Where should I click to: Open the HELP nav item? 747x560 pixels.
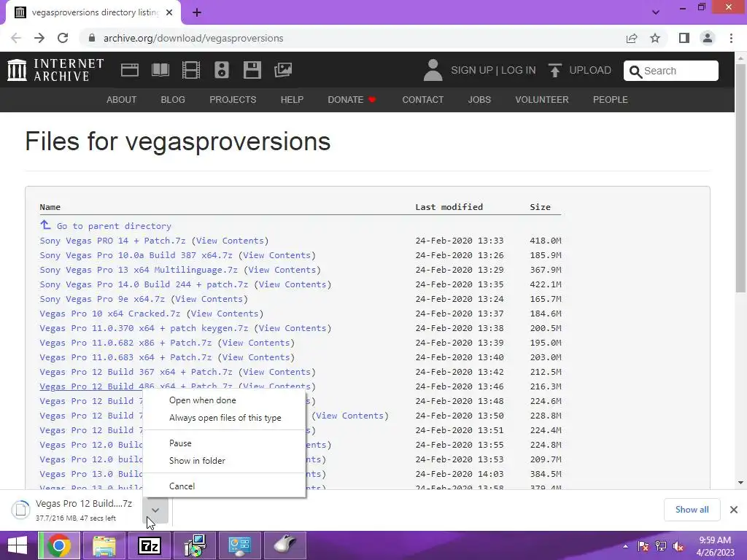point(292,99)
